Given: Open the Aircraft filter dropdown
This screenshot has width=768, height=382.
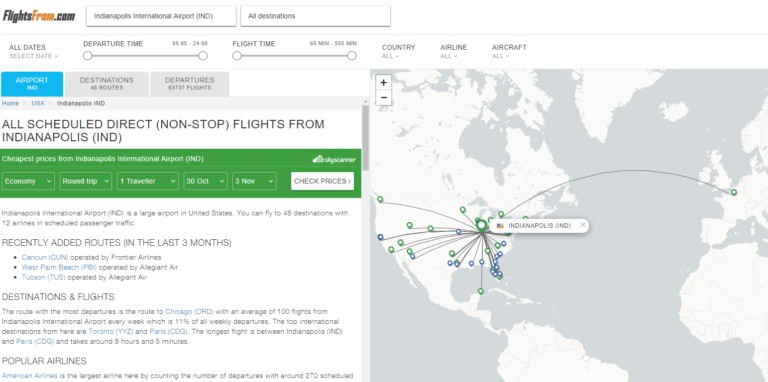Looking at the screenshot, I should click(x=509, y=51).
